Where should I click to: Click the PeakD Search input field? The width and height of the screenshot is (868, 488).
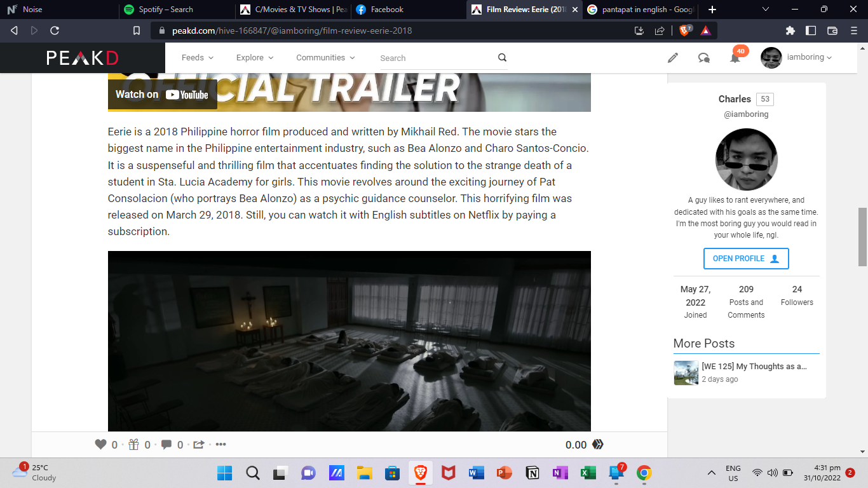438,58
